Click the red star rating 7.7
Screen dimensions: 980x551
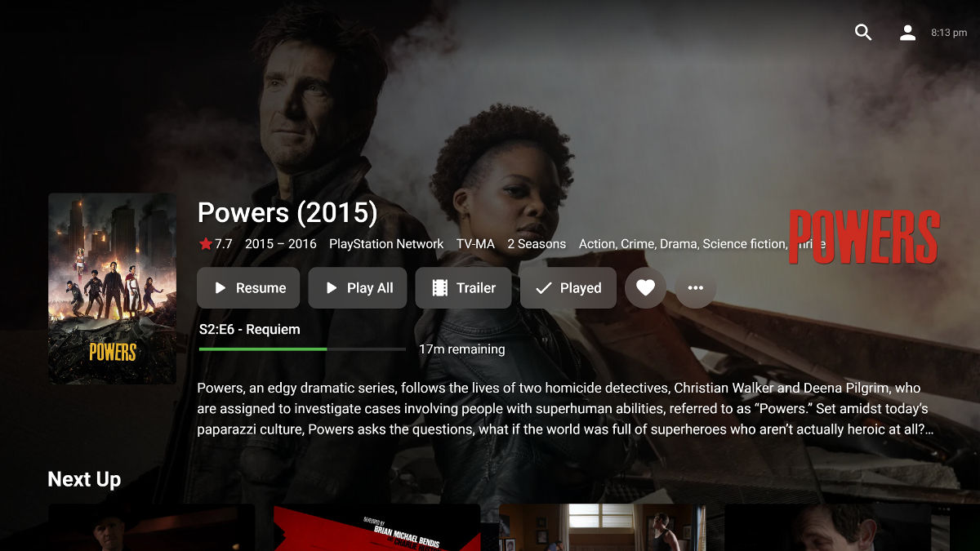point(216,244)
